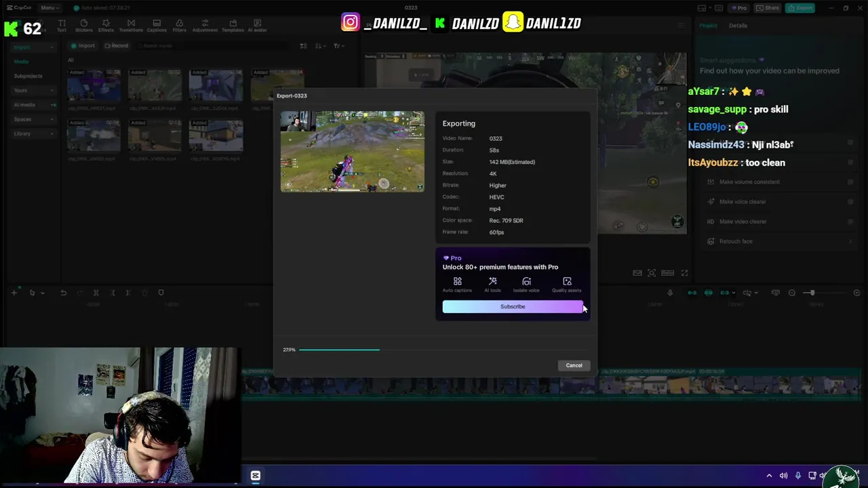Click the Pro button in title bar

point(739,8)
